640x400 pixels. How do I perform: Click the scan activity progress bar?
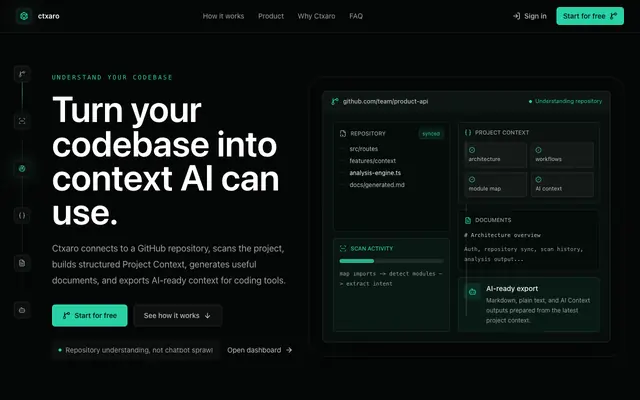pyautogui.click(x=391, y=261)
